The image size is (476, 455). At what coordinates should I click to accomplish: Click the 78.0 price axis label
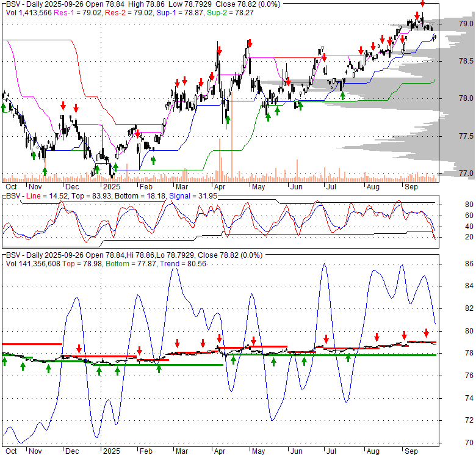[x=466, y=98]
